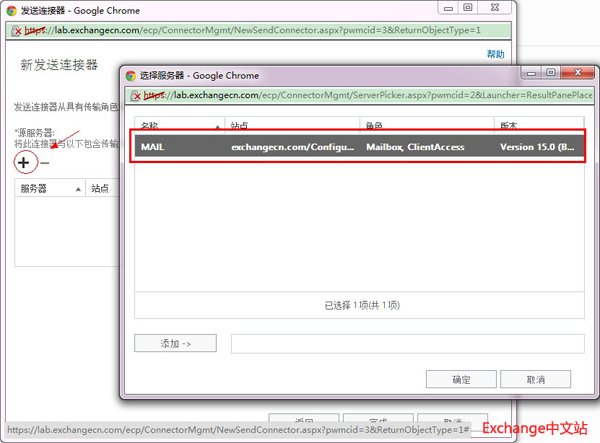Click certificate warning icon in server picker address bar
Image resolution: width=600 pixels, height=443 pixels.
[134, 95]
